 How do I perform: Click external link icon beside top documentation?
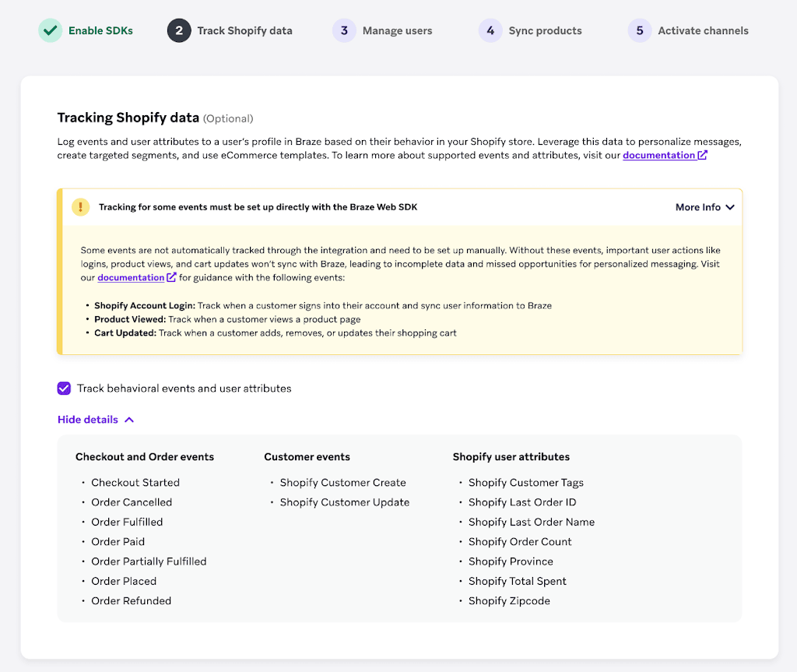pyautogui.click(x=702, y=155)
